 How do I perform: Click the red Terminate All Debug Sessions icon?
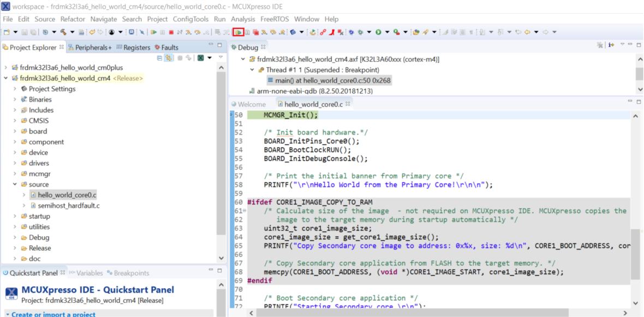tap(255, 32)
